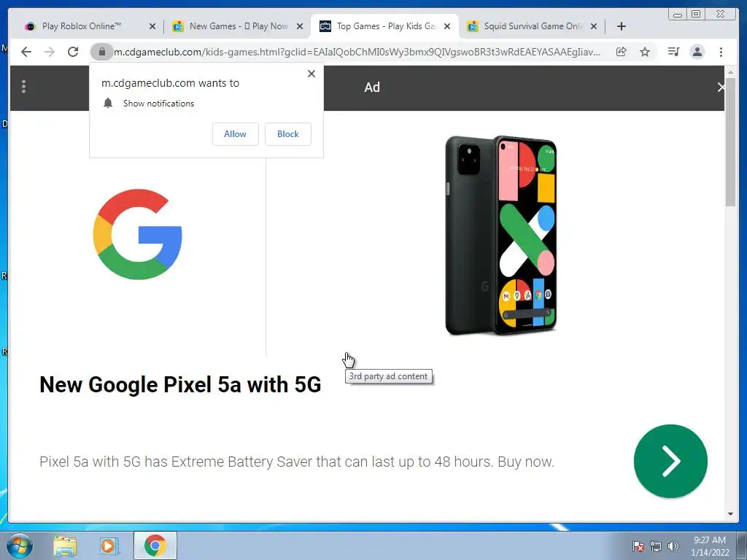
Task: Open a new tab with plus button
Action: point(622,26)
